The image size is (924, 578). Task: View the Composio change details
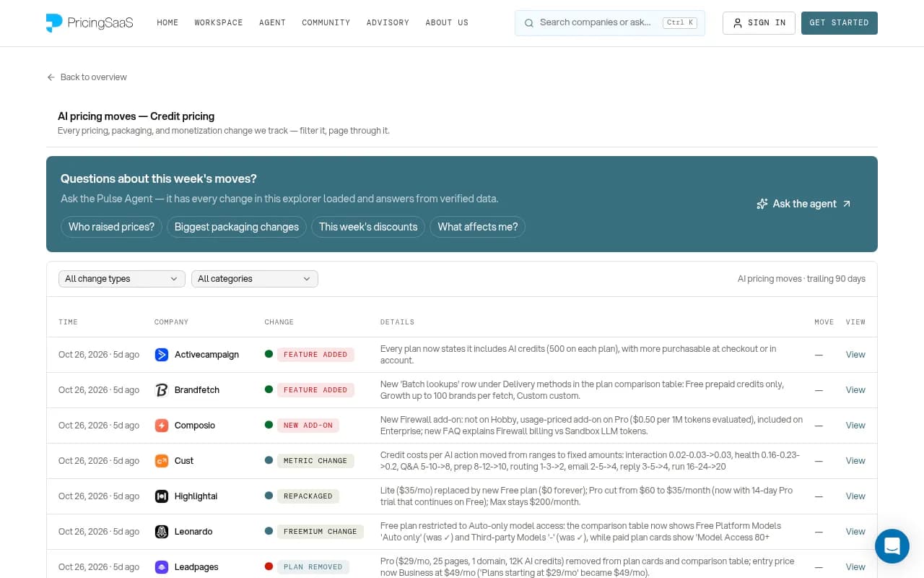tap(855, 426)
